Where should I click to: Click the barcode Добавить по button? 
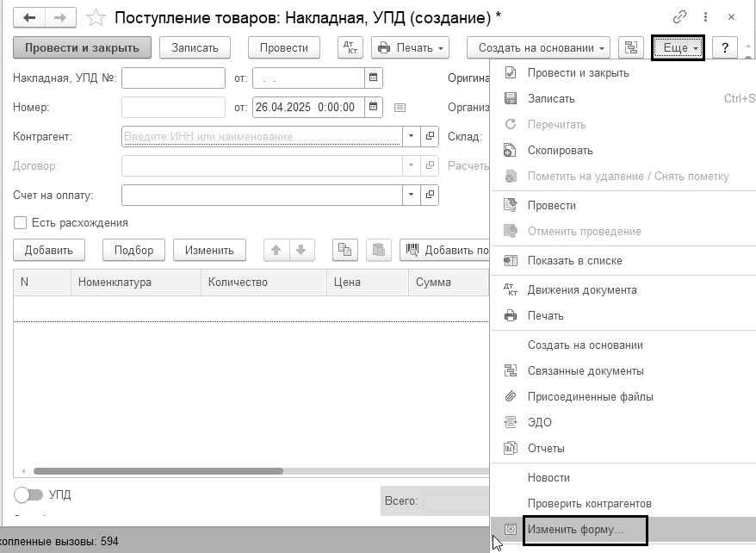(444, 250)
